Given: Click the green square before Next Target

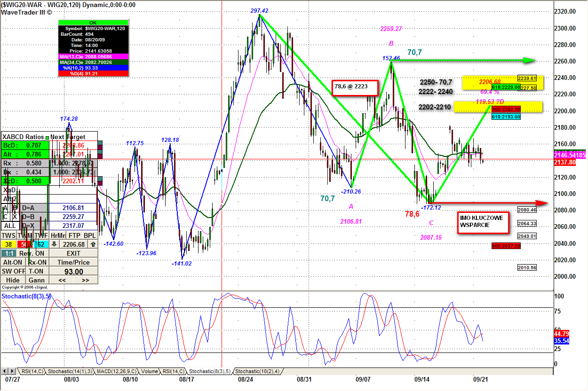Looking at the screenshot, I should point(48,137).
